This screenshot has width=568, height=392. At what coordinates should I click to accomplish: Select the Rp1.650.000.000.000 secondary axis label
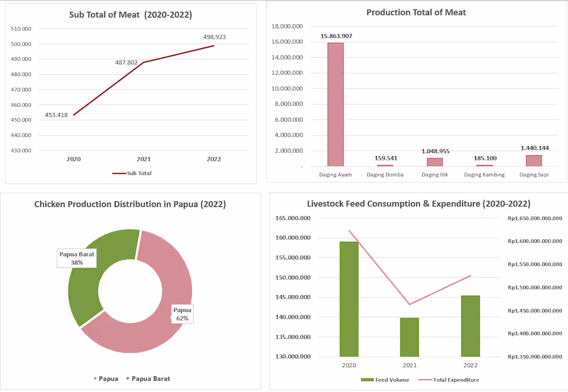point(535,219)
